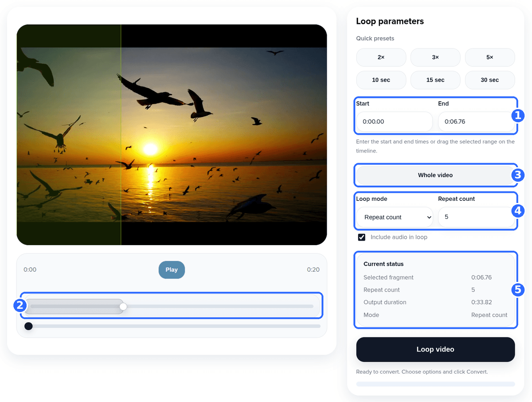
Task: Click the Repeat count input field
Action: click(476, 217)
